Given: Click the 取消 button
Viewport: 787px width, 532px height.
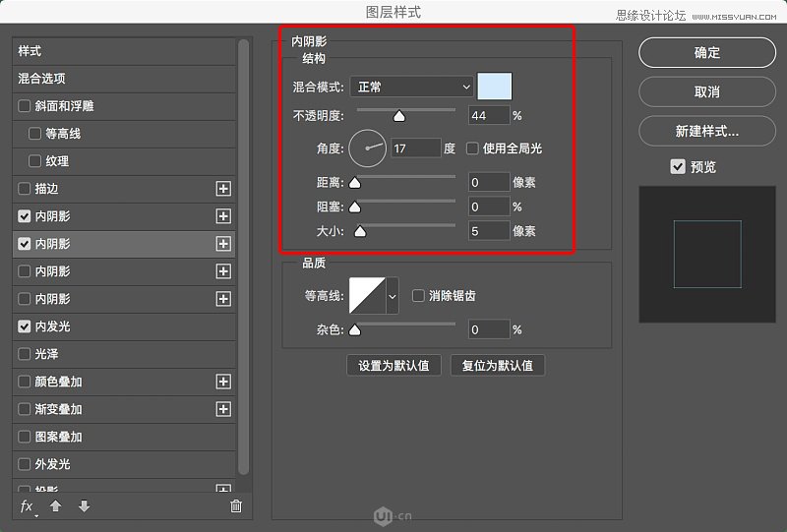Looking at the screenshot, I should coord(707,91).
